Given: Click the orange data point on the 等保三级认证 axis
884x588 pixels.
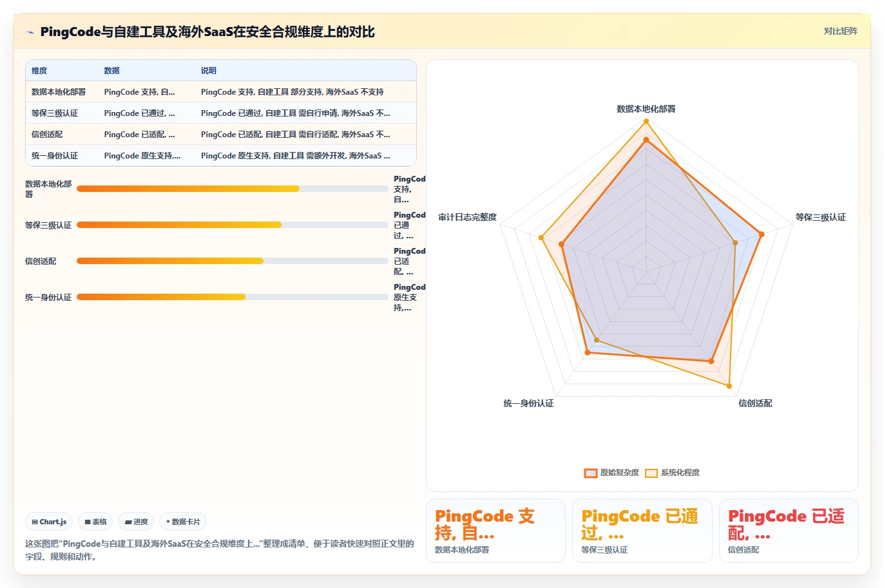Looking at the screenshot, I should pyautogui.click(x=761, y=234).
